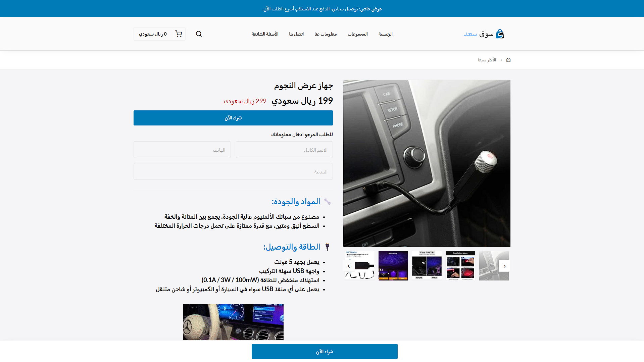Click the home breadcrumb icon

click(x=508, y=60)
